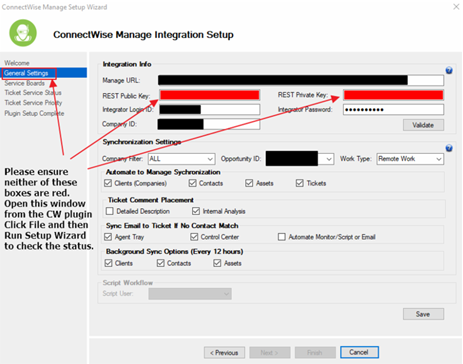Image resolution: width=463 pixels, height=364 pixels.
Task: Select General Settings in the wizard steps
Action: click(x=26, y=73)
